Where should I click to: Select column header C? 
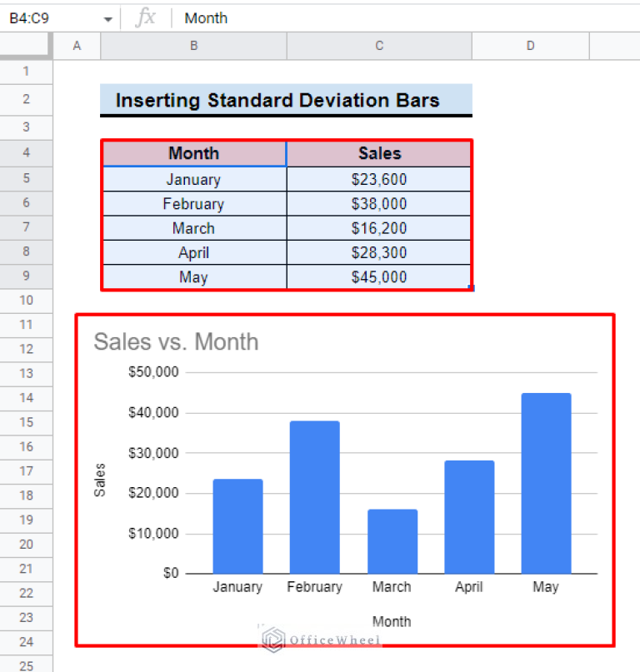(x=379, y=46)
